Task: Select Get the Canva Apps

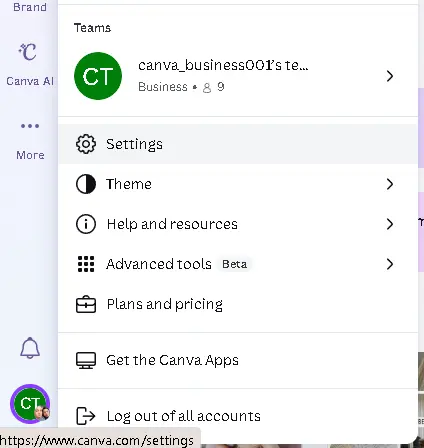Action: pyautogui.click(x=238, y=360)
